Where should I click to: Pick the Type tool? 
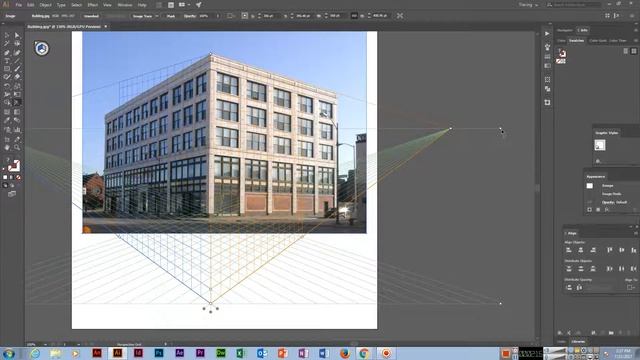7,60
